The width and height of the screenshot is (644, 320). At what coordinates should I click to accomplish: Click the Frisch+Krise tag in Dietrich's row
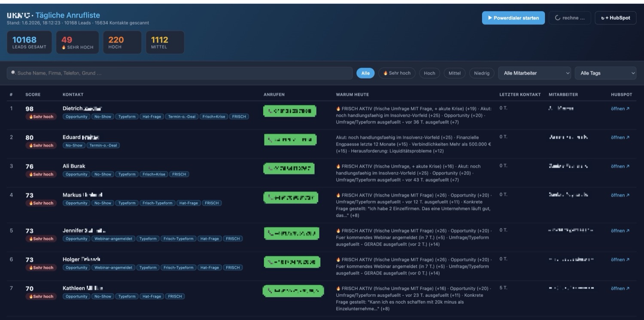pyautogui.click(x=214, y=117)
